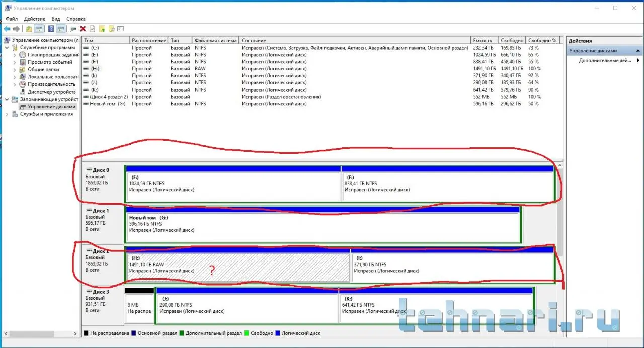This screenshot has width=644, height=348.
Task: Click the Планировщик заданий clock icon
Action: [x=23, y=55]
